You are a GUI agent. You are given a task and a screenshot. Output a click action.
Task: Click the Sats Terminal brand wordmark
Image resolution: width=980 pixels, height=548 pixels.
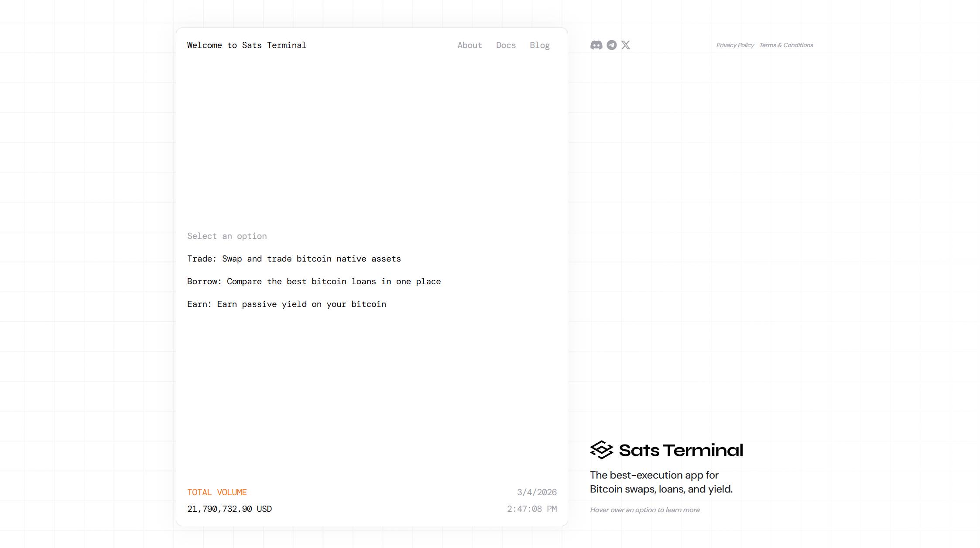pos(681,450)
